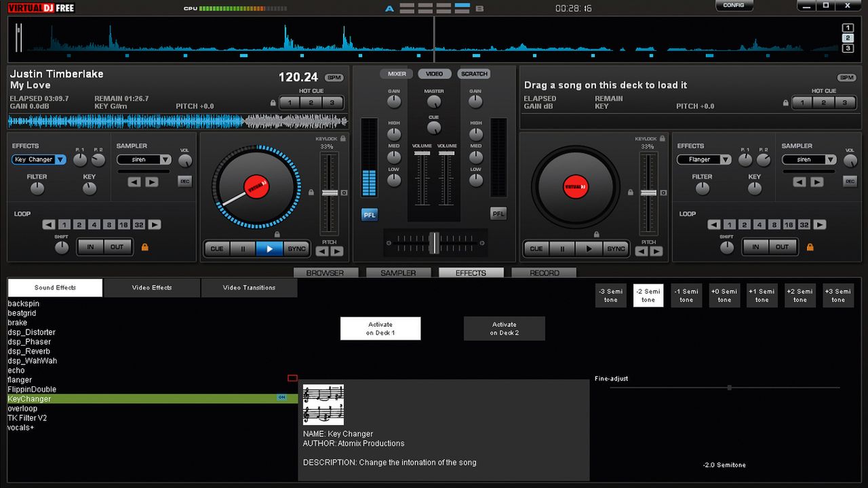Open deck 1 effects dropdown showing Key Changer

click(39, 160)
